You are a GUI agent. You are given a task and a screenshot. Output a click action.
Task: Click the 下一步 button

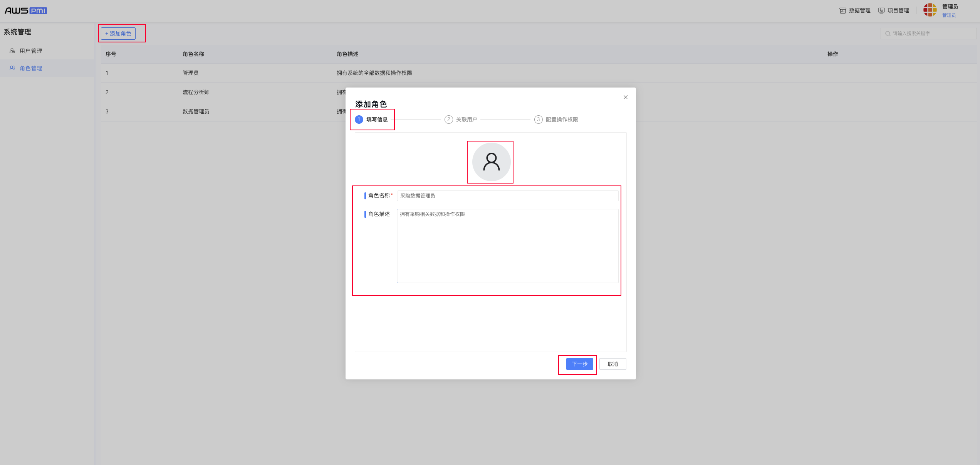[x=579, y=364]
